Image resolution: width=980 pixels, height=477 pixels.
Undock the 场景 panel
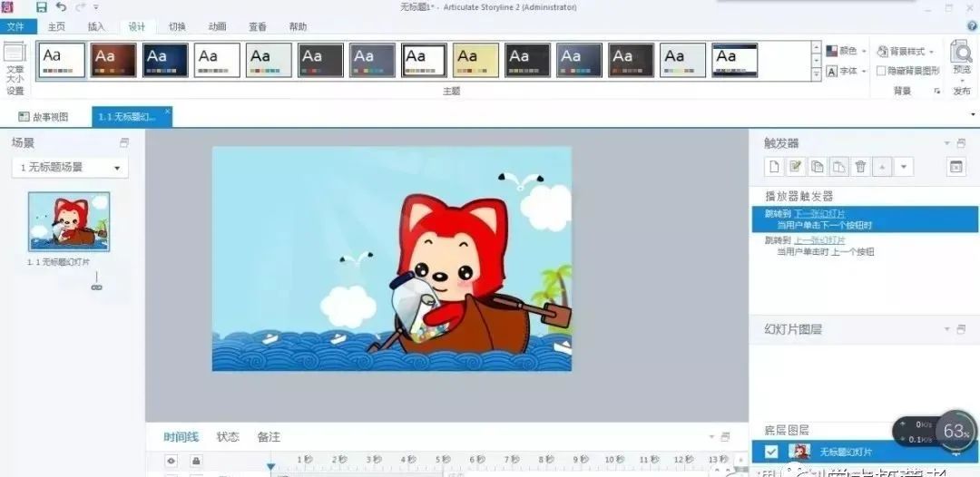(123, 143)
